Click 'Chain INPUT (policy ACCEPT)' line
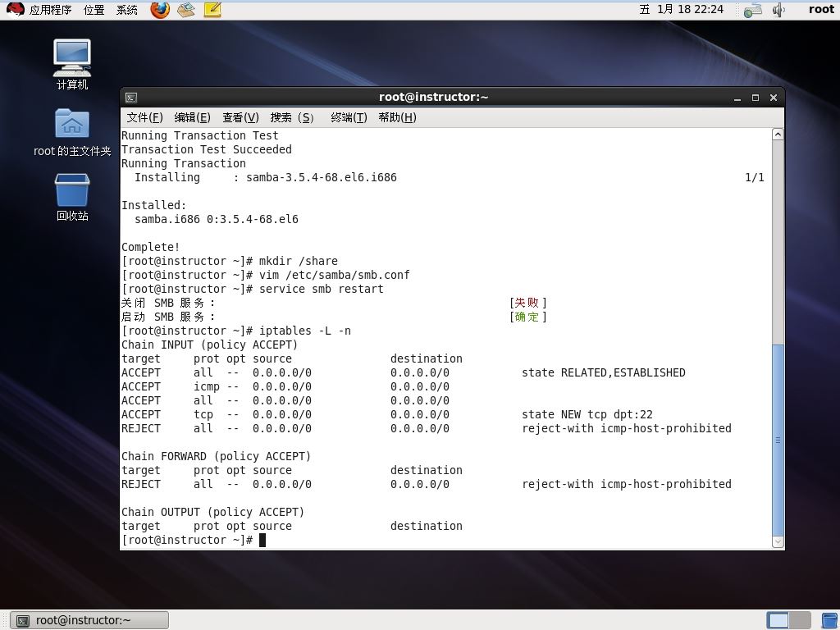The image size is (840, 630). tap(209, 345)
